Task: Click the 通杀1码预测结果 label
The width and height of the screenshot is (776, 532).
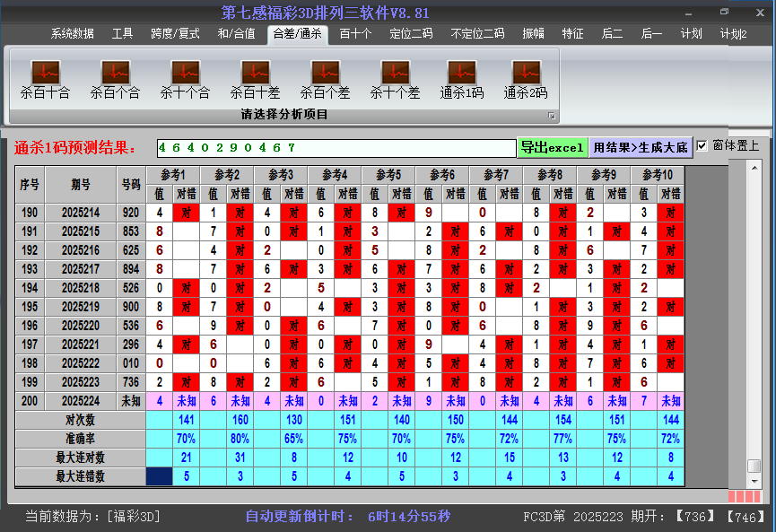Action: (74, 147)
